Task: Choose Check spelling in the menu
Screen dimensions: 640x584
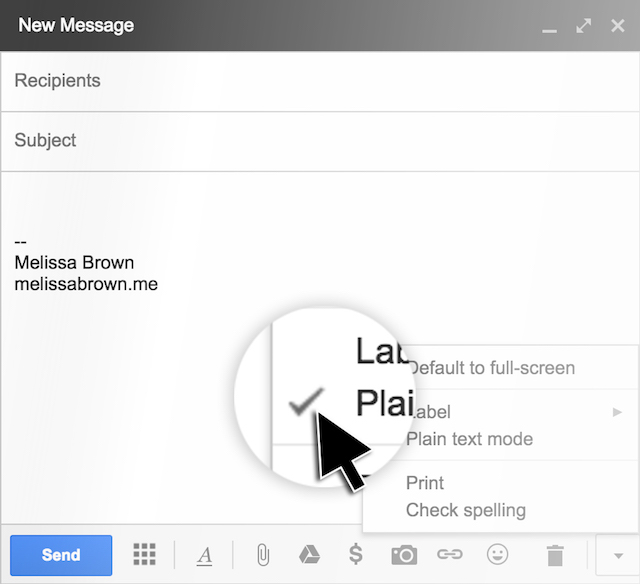Action: tap(465, 510)
